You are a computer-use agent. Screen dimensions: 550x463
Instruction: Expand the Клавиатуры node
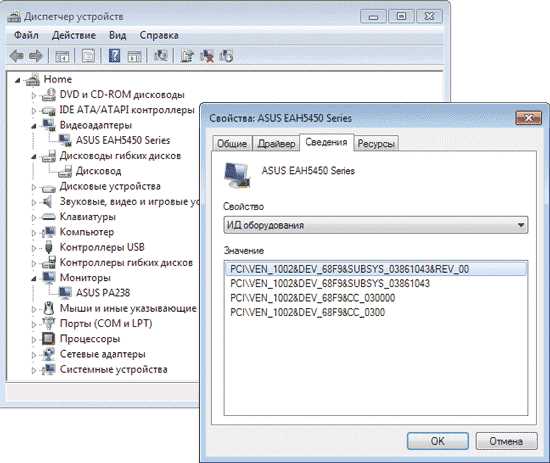(x=34, y=217)
